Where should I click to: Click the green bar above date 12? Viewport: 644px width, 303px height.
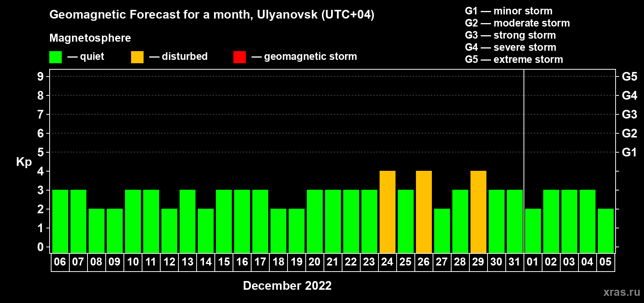click(x=169, y=231)
